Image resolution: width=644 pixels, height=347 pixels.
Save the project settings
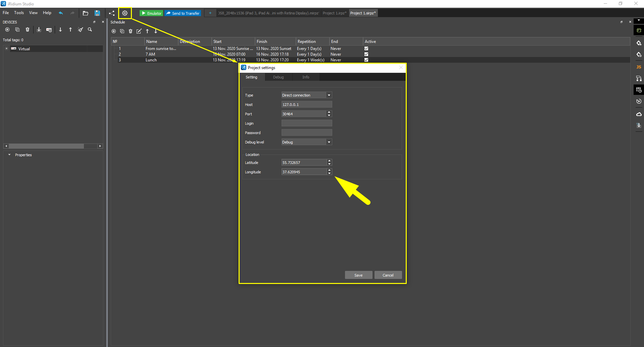(x=358, y=275)
